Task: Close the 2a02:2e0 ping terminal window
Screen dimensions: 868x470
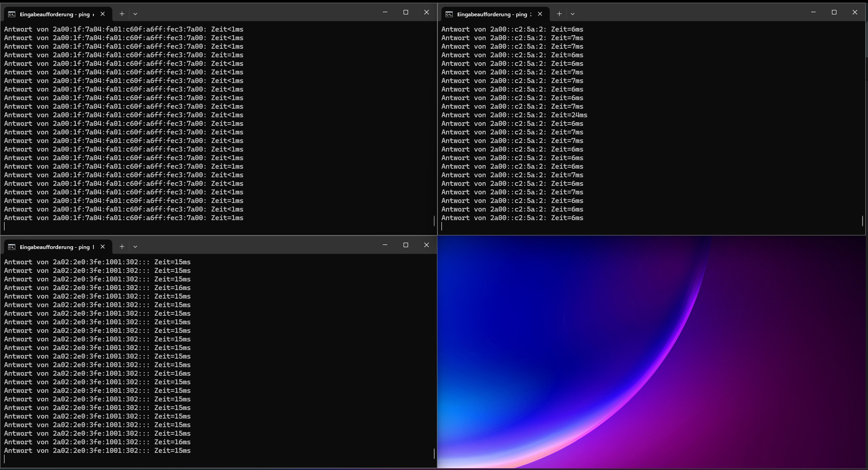Action: (427, 245)
